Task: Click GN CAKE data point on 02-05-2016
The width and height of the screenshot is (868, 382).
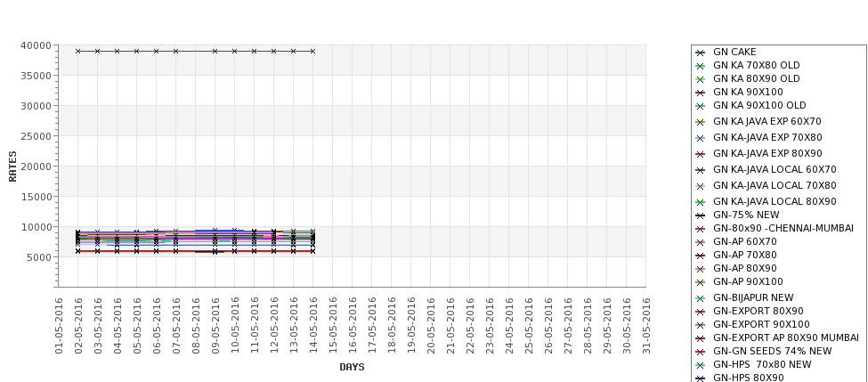Action: (78, 51)
